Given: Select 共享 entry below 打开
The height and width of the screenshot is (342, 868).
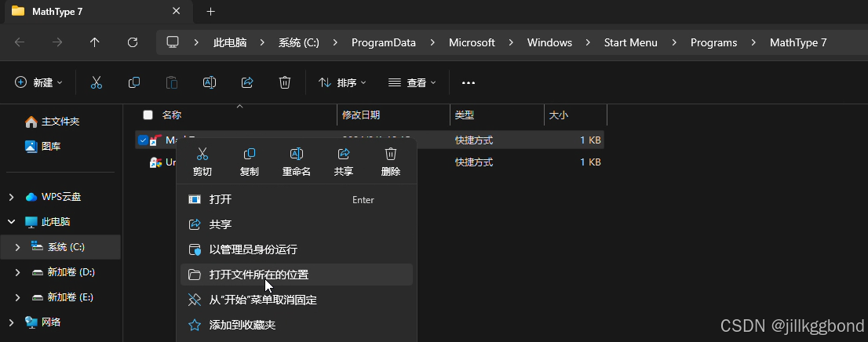Looking at the screenshot, I should pyautogui.click(x=297, y=224).
